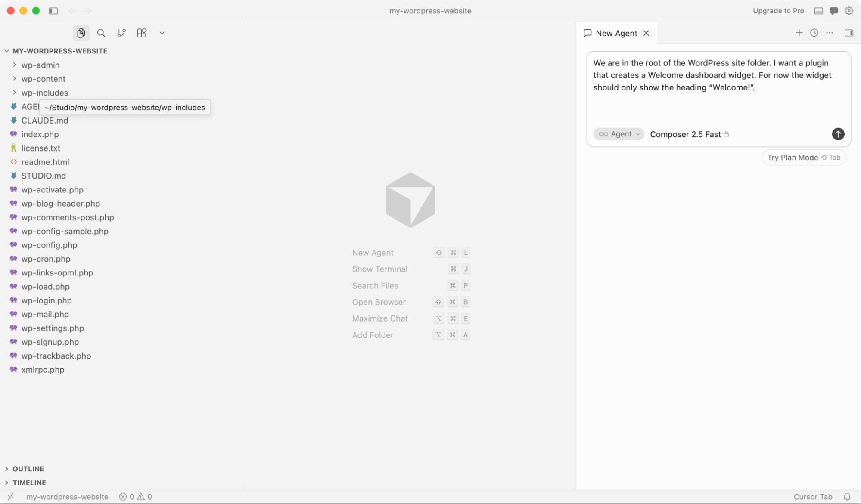
Task: Open license.txt file
Action: point(122,148)
